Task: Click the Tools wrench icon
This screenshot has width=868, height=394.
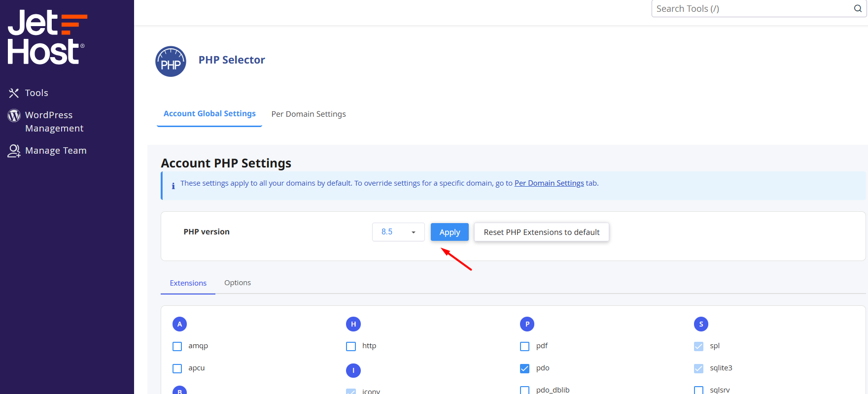Action: coord(14,93)
